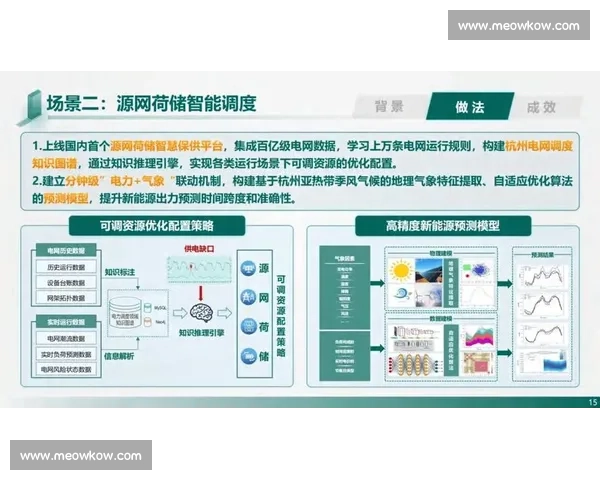600x480 pixels.
Task: Click the wind swirl icon under 物理建模
Action: (401, 295)
